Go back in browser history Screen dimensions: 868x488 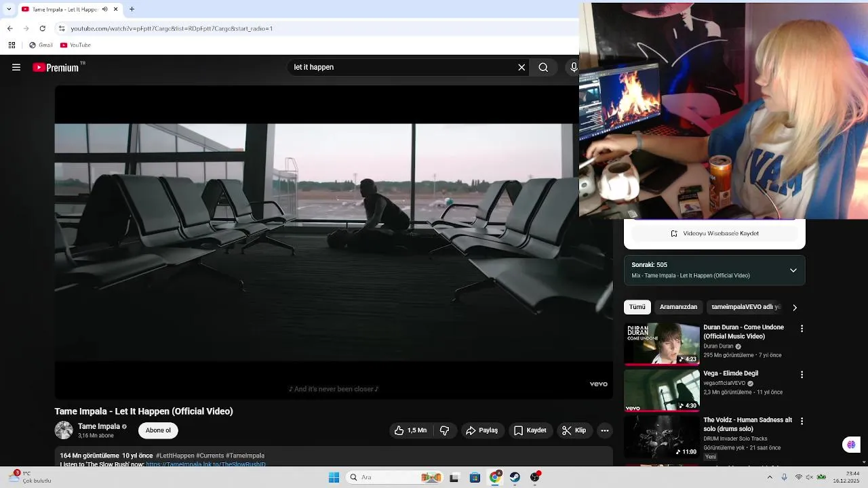coord(12,29)
